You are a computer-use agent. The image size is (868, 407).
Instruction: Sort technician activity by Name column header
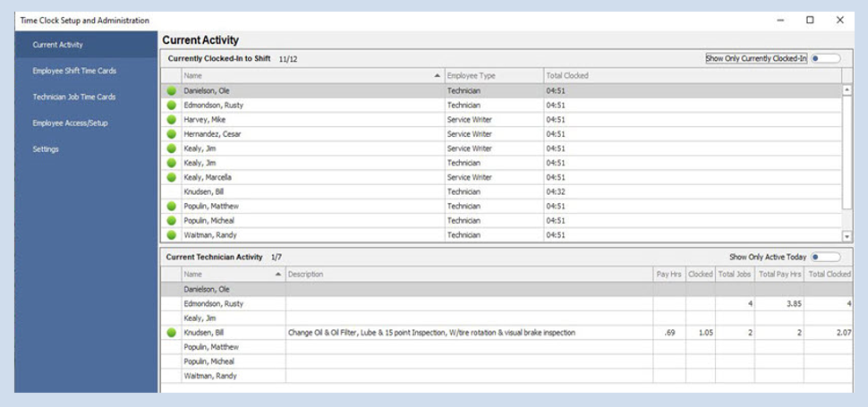[232, 274]
